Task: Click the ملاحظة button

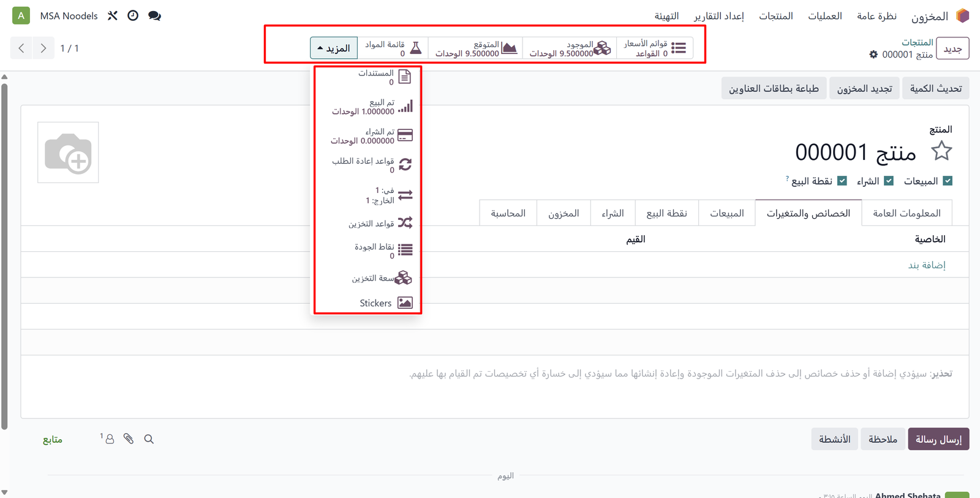Action: [x=883, y=439]
